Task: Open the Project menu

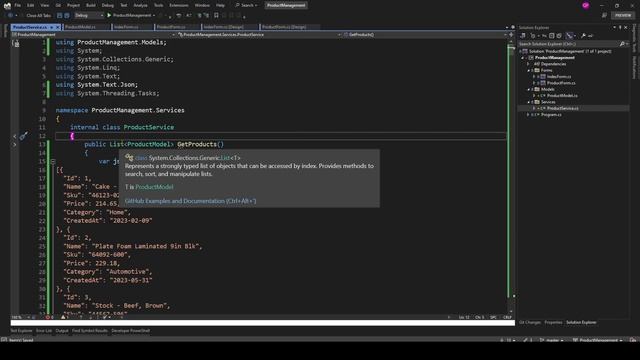Action: coord(73,5)
